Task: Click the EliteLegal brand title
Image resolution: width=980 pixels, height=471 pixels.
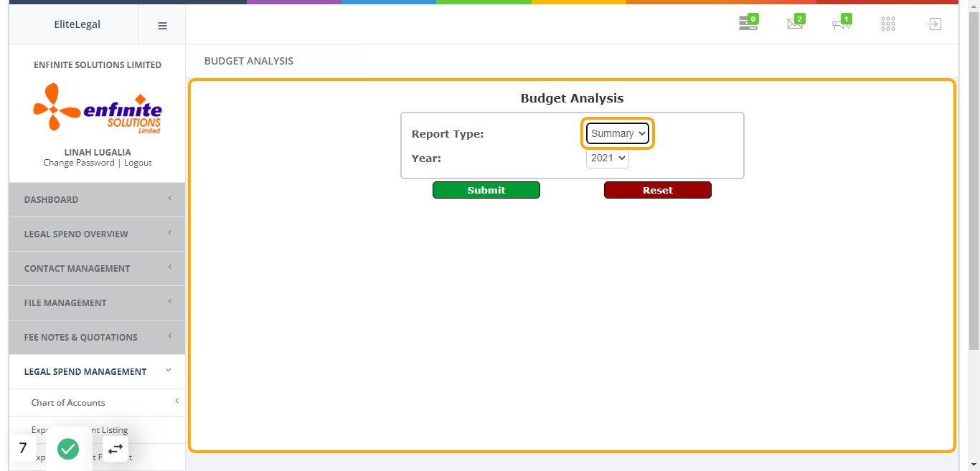Action: tap(77, 24)
